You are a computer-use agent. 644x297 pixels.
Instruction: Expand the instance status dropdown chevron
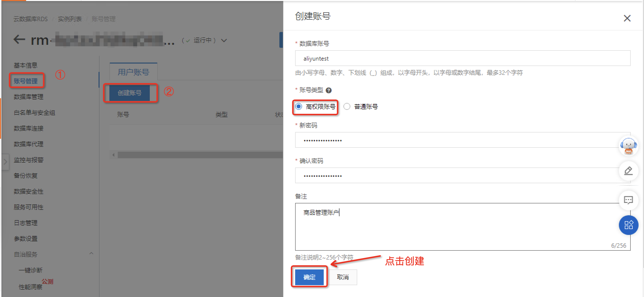[224, 40]
